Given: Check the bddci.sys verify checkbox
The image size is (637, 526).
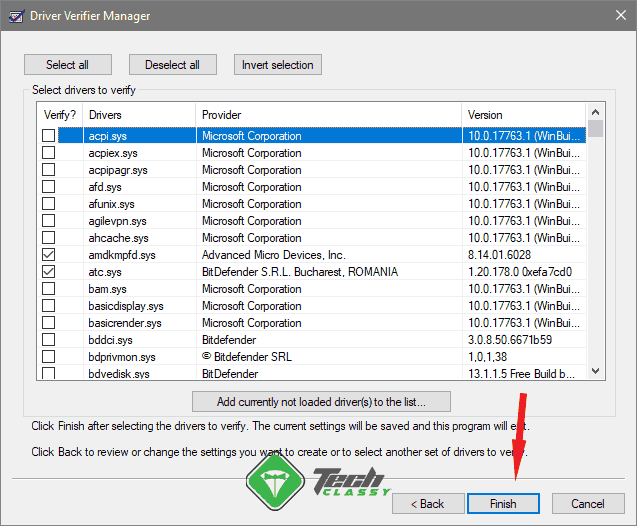Looking at the screenshot, I should pyautogui.click(x=48, y=340).
